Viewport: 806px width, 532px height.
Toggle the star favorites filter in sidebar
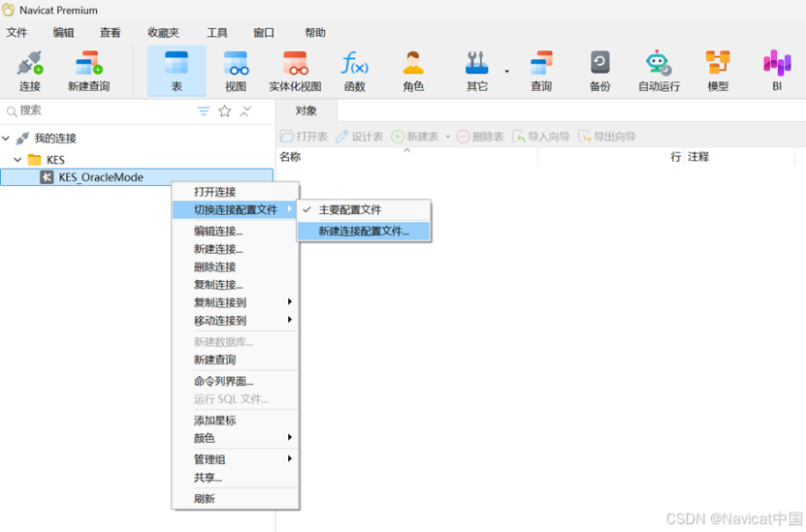click(x=225, y=111)
